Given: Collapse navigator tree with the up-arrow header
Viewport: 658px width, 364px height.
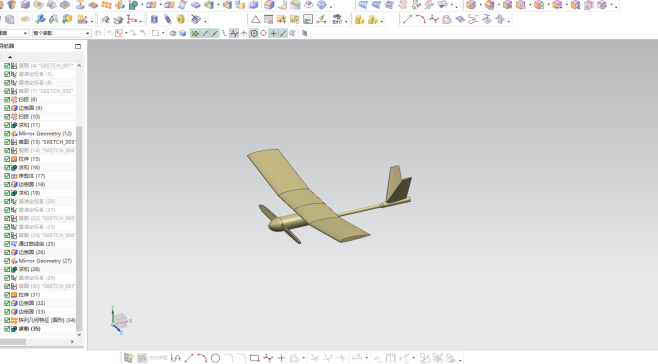Looking at the screenshot, I should pos(10,57).
